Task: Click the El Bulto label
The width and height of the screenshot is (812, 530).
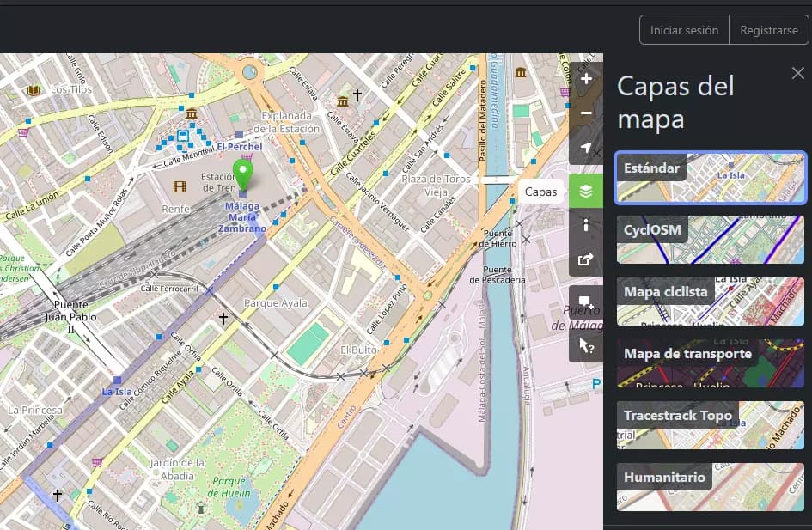Action: click(x=358, y=350)
